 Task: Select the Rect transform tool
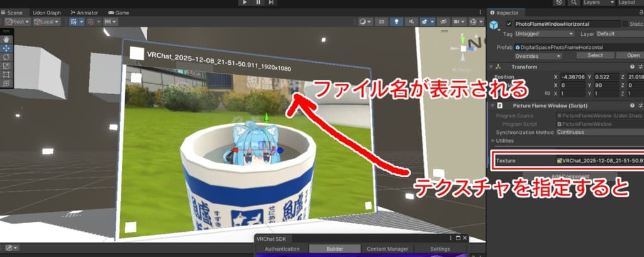(6, 74)
